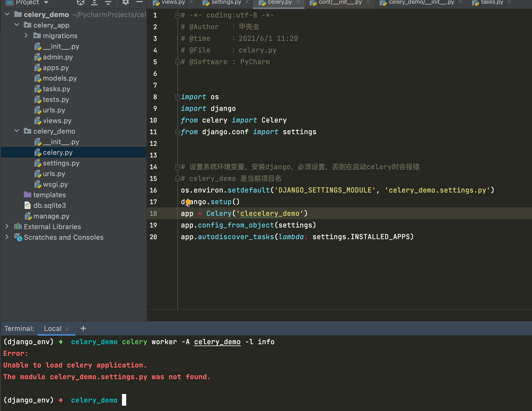Image resolution: width=532 pixels, height=411 pixels.
Task: Open views.py in project tree
Action: click(57, 121)
